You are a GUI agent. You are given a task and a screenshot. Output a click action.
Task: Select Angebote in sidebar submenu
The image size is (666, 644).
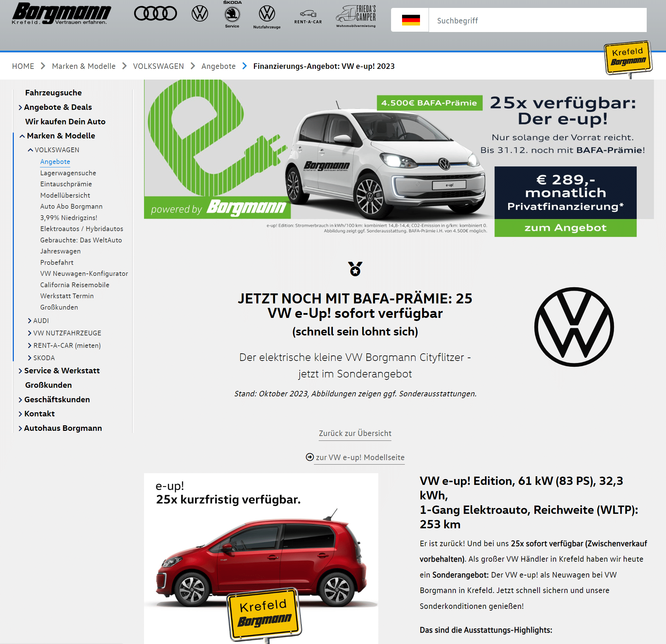55,162
